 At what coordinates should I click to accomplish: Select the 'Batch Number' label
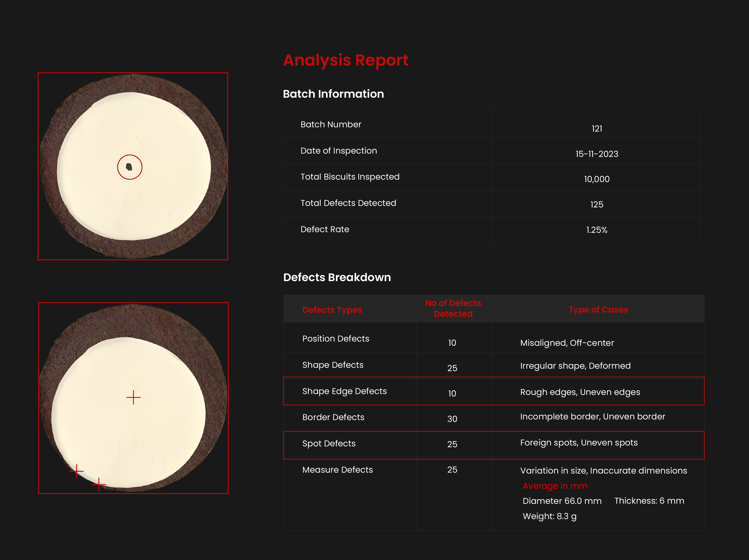click(x=331, y=124)
